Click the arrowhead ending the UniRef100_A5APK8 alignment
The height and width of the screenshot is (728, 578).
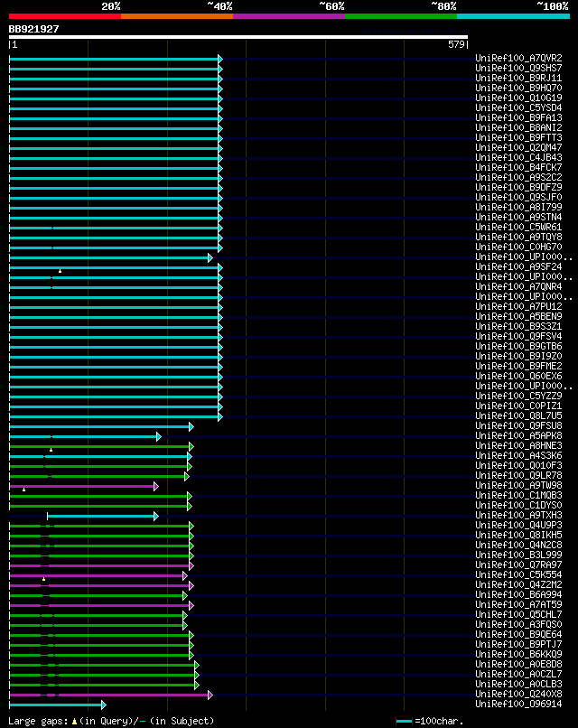159,436
